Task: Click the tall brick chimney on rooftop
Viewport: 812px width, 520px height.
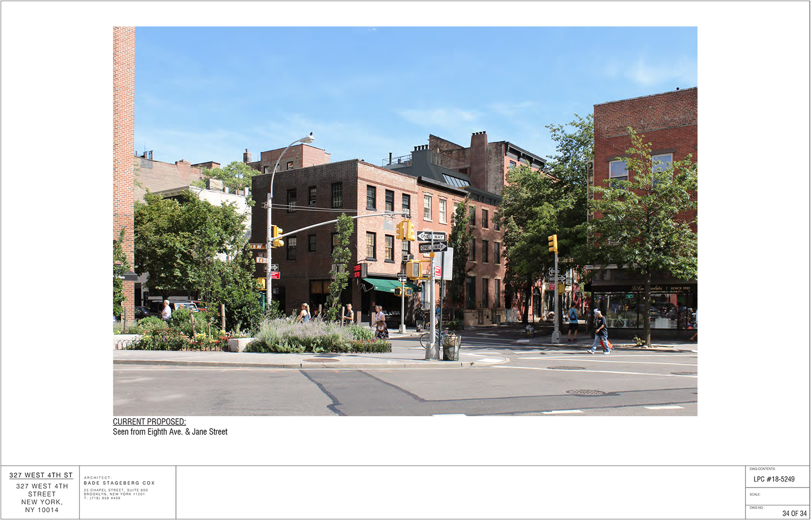Action: [479, 160]
